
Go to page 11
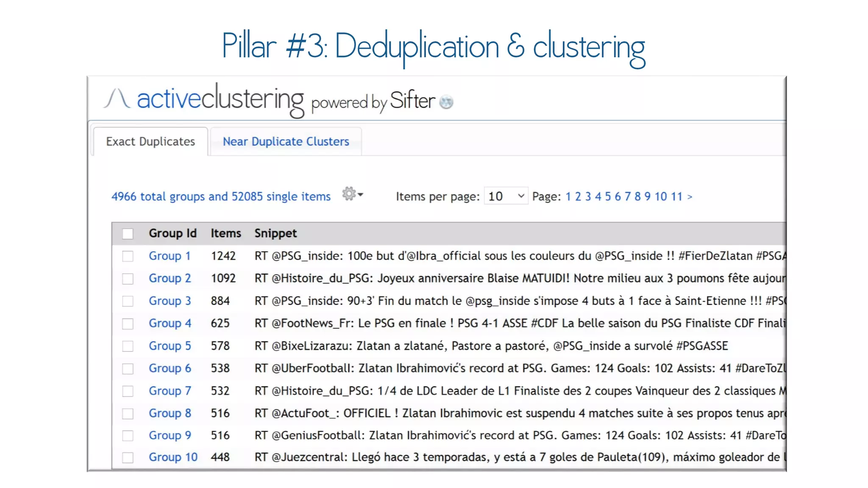[676, 197]
